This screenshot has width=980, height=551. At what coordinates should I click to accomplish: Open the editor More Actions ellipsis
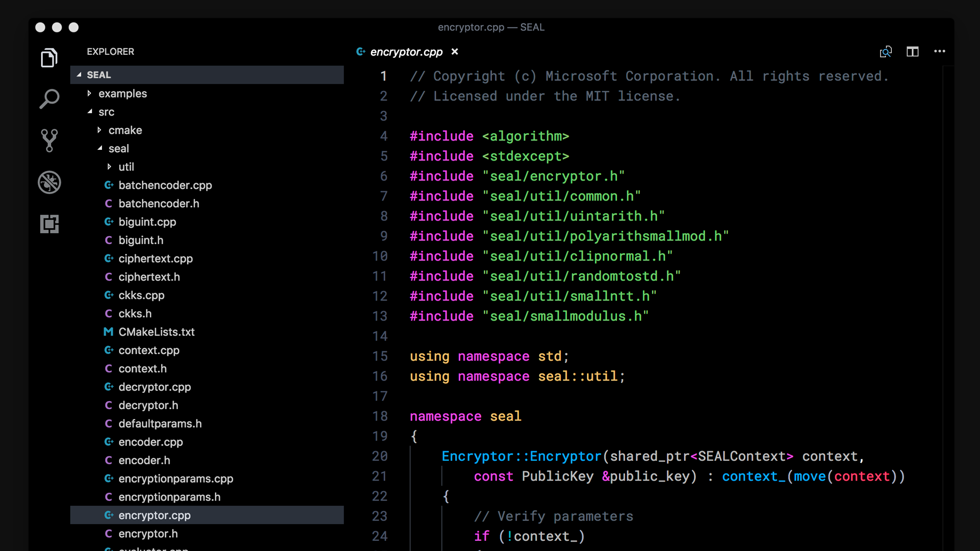point(939,51)
